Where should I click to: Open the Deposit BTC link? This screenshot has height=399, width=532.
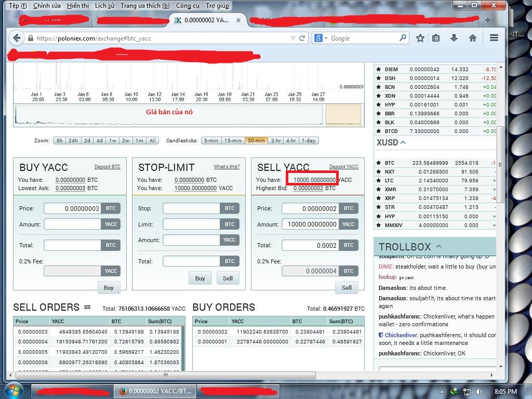coord(107,167)
